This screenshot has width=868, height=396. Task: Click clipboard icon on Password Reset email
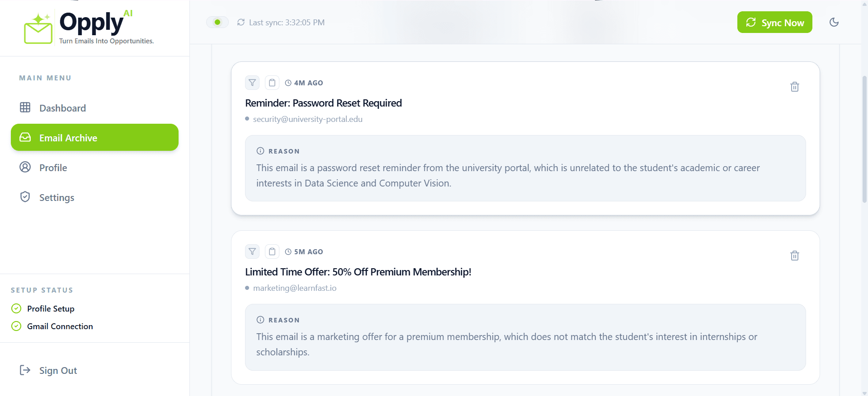[x=272, y=83]
